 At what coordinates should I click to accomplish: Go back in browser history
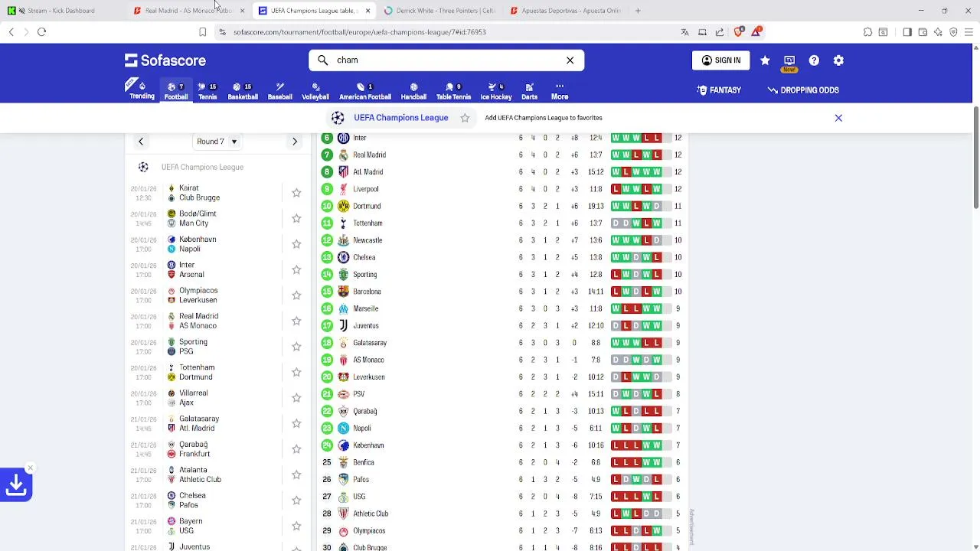(11, 32)
